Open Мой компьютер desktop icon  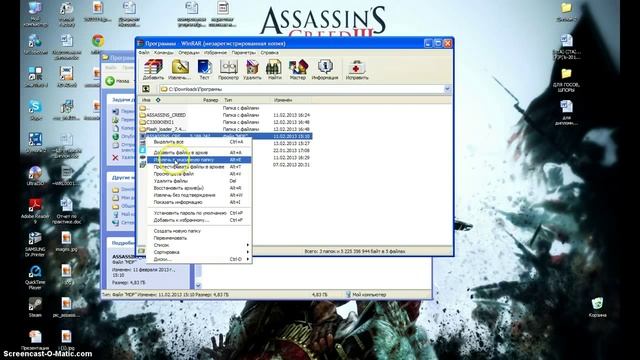[x=35, y=13]
